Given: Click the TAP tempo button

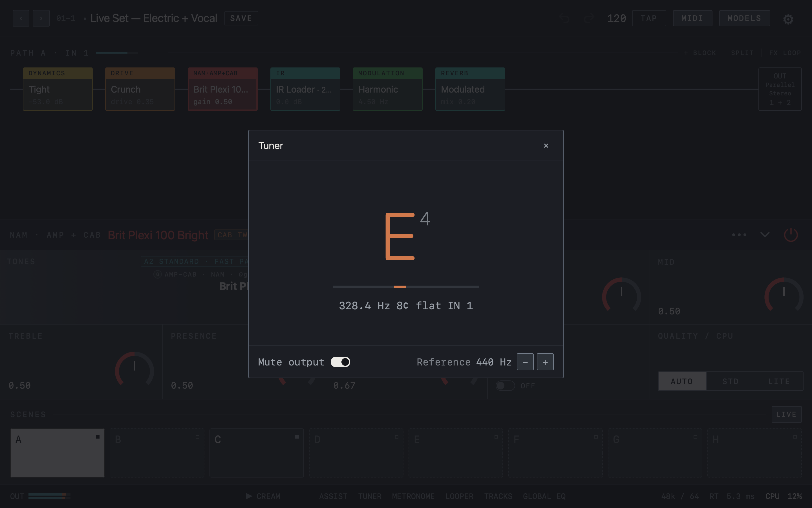Looking at the screenshot, I should point(649,18).
